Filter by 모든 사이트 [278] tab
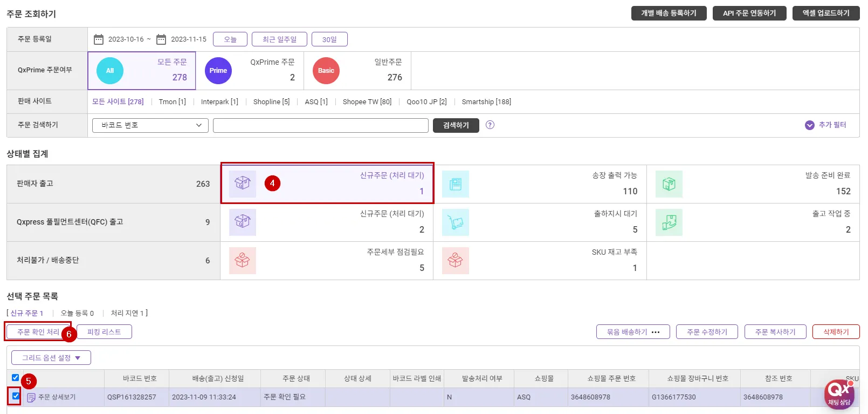Image resolution: width=868 pixels, height=414 pixels. pos(118,101)
